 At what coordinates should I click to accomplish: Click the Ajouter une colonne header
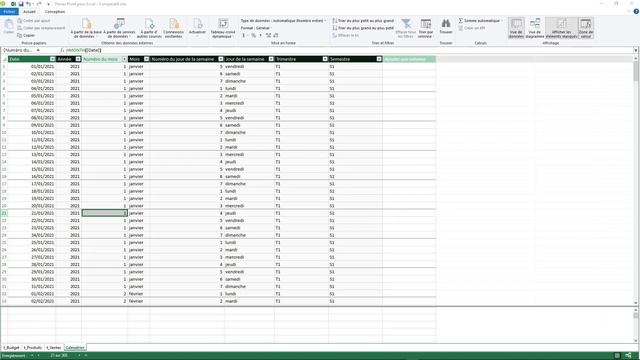click(409, 59)
